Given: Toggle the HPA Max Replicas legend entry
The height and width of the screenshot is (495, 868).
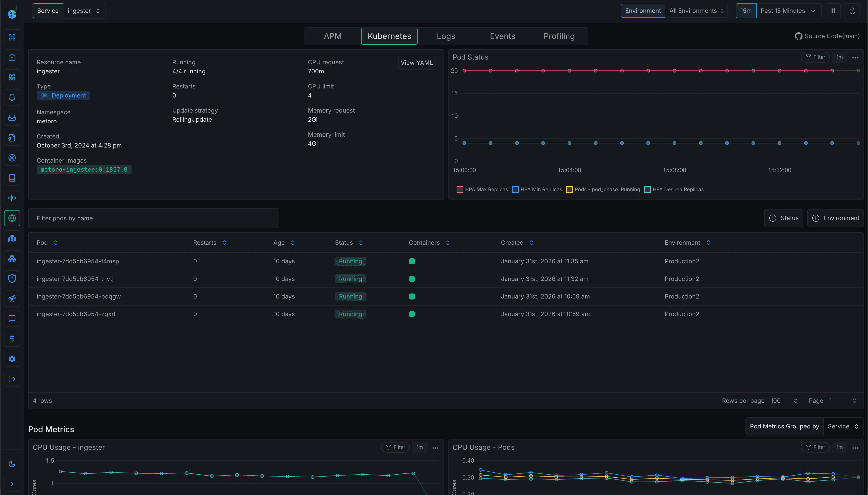Looking at the screenshot, I should click(482, 189).
